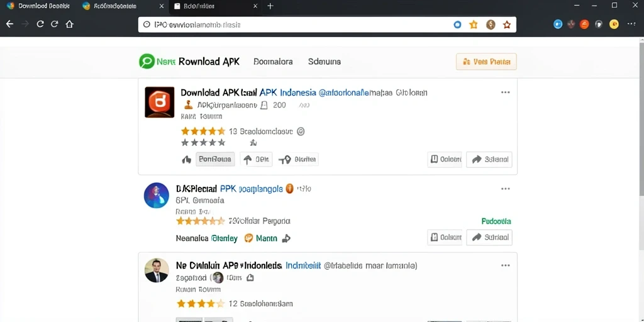Open the green 'Mantn' link
Screen dimensions: 644x322
(267, 238)
